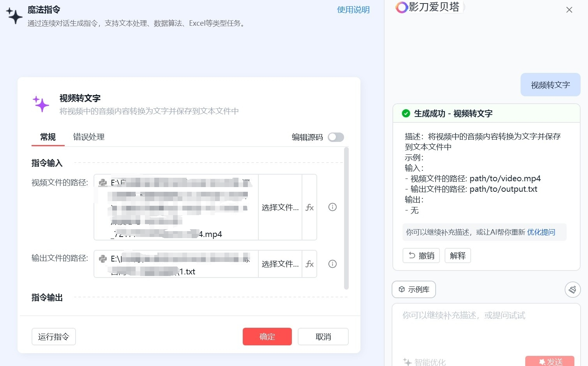The width and height of the screenshot is (588, 366).
Task: Open the 示例库 button
Action: (414, 290)
